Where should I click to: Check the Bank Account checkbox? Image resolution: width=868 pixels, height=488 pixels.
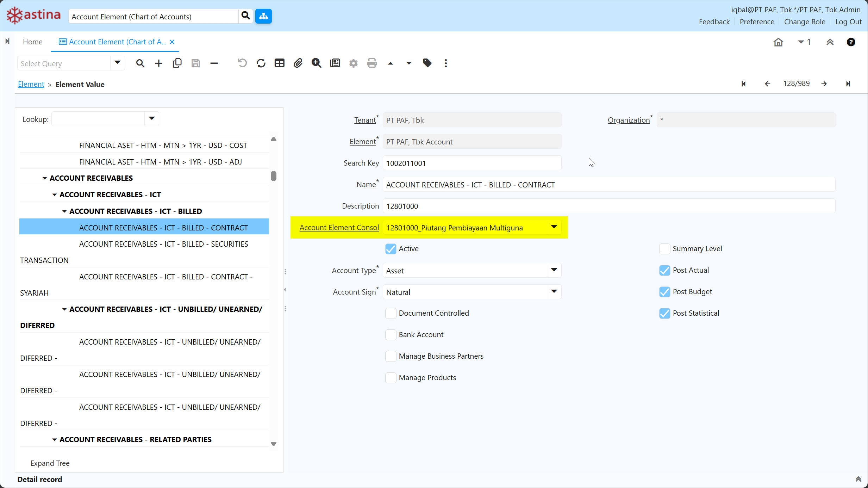tap(391, 335)
